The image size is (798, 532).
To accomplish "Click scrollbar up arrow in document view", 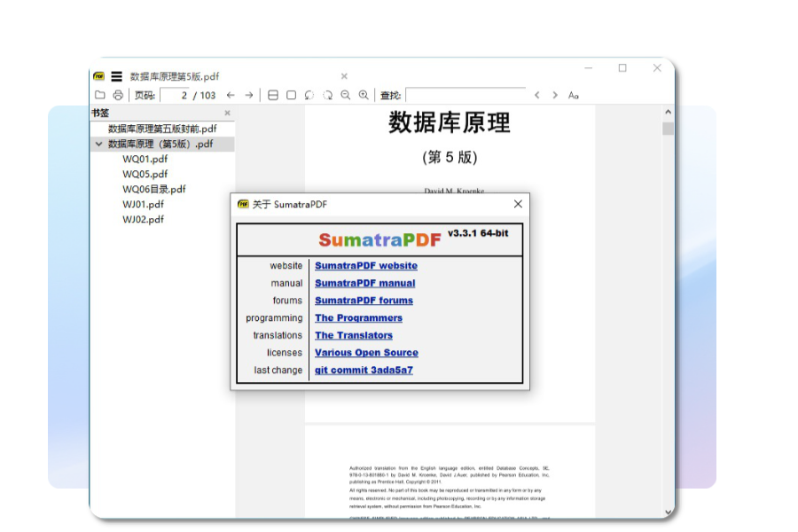I will coord(669,112).
